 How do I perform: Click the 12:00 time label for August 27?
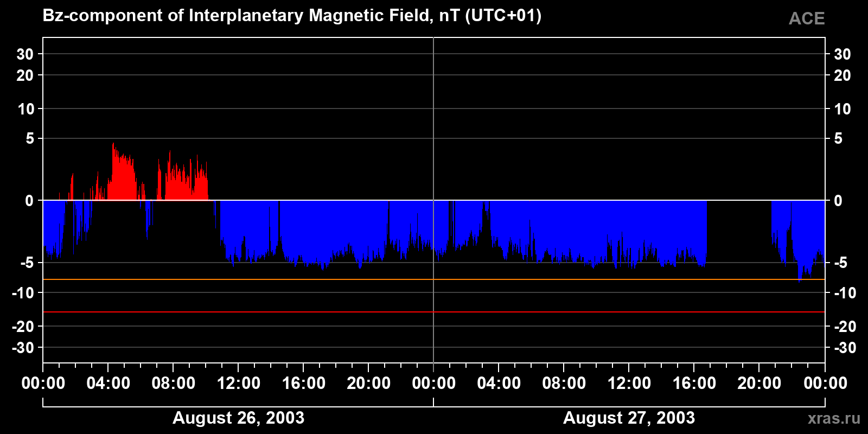(x=629, y=383)
